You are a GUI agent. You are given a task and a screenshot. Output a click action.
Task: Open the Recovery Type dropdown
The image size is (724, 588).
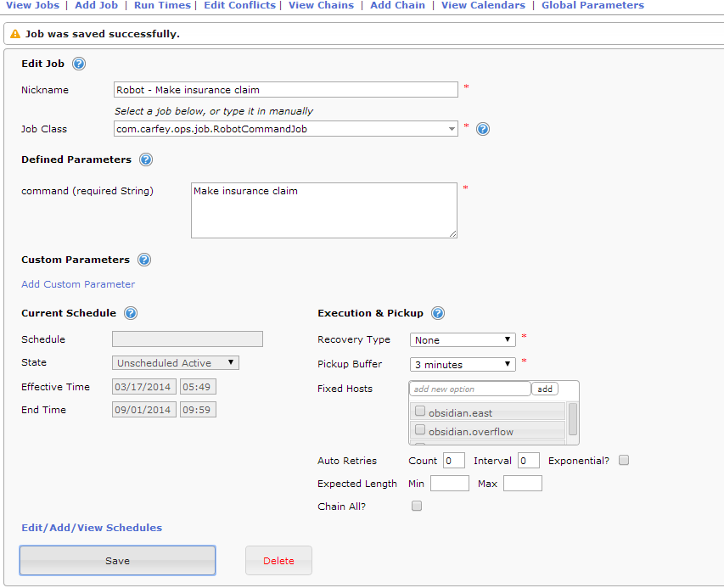click(x=463, y=339)
